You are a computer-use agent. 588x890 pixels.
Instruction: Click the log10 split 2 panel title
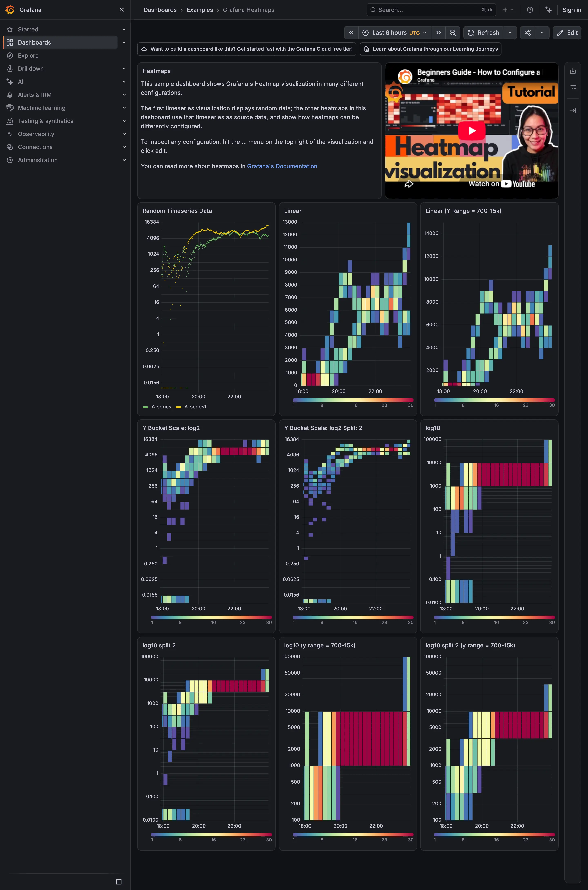click(x=159, y=645)
